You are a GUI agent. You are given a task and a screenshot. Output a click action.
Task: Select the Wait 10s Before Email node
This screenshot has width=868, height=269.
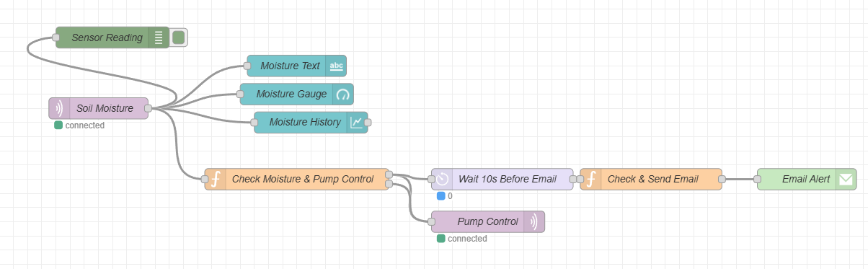tap(502, 179)
